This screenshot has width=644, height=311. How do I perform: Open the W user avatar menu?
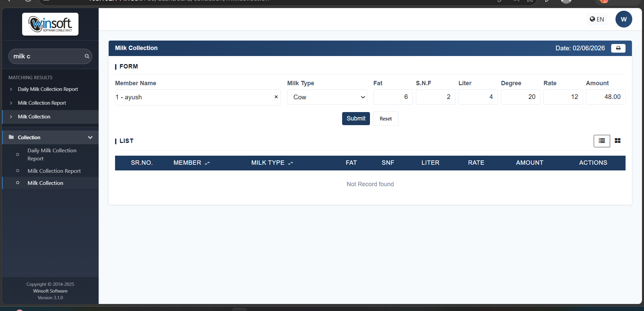pos(624,19)
